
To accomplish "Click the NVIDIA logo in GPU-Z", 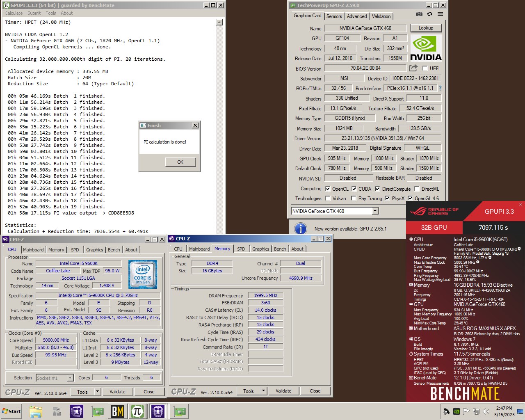I will pos(426,48).
